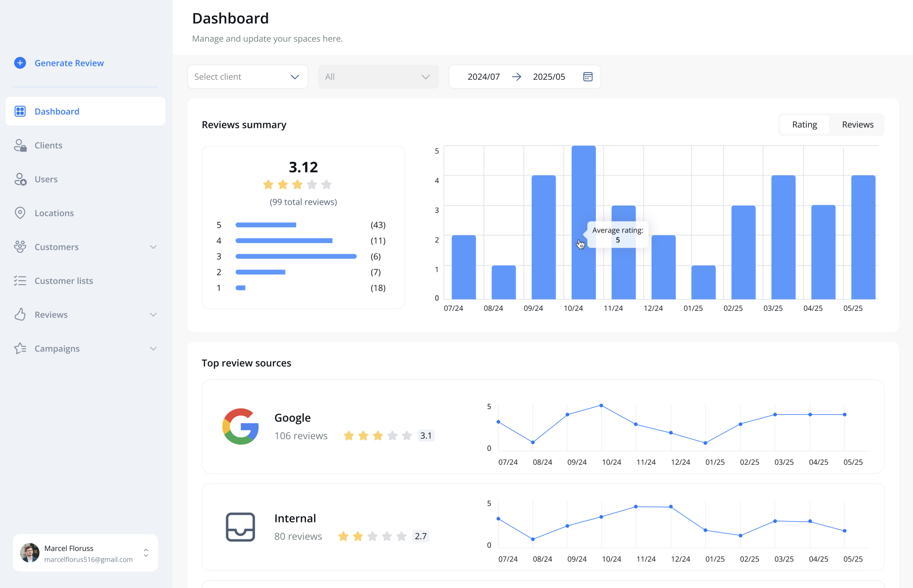Image resolution: width=913 pixels, height=588 pixels.
Task: Click the Campaigns star icon
Action: [x=20, y=348]
